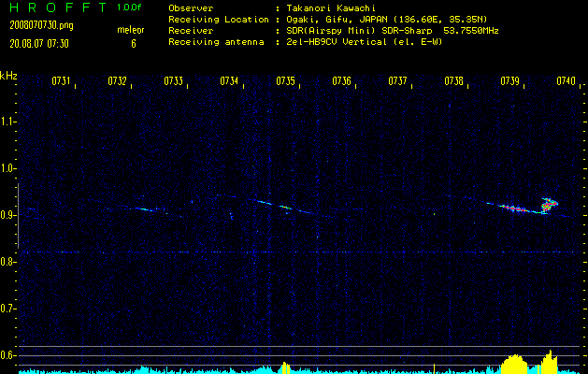
Task: Click the 1.0 kHz frequency label
Action: (x=7, y=168)
